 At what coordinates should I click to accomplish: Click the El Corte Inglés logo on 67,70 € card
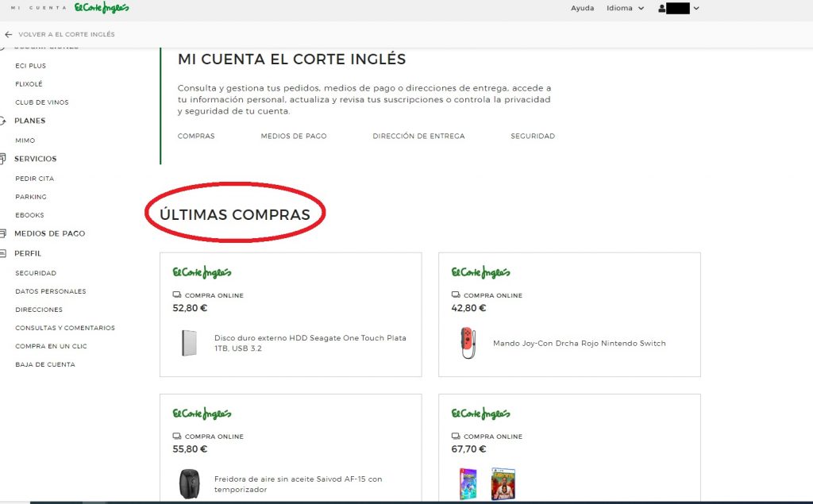tap(480, 414)
